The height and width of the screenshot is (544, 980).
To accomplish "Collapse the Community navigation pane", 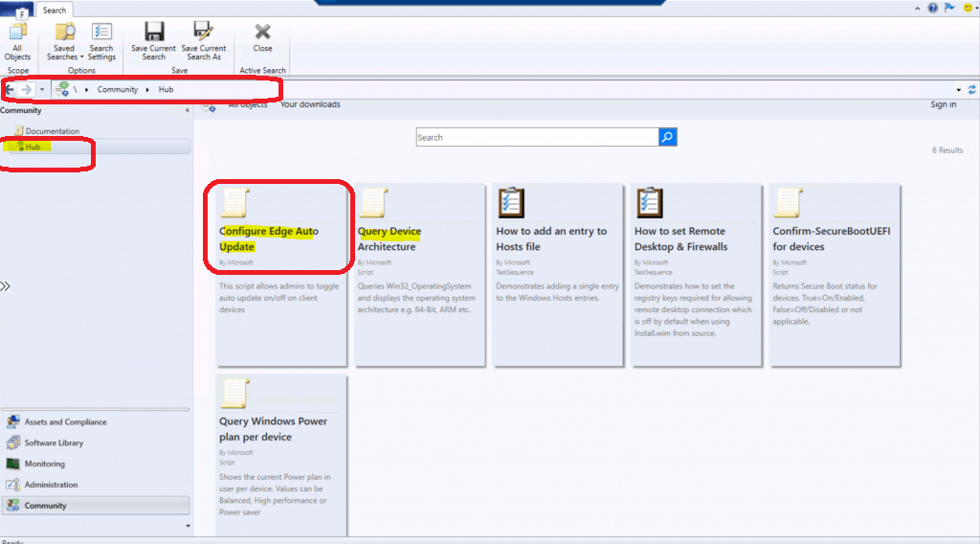I will coord(187,111).
